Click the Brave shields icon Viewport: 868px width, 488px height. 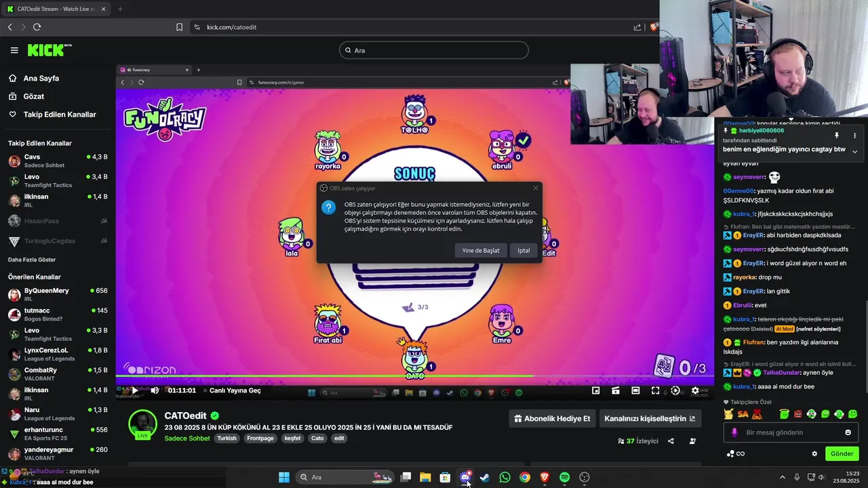pos(654,27)
